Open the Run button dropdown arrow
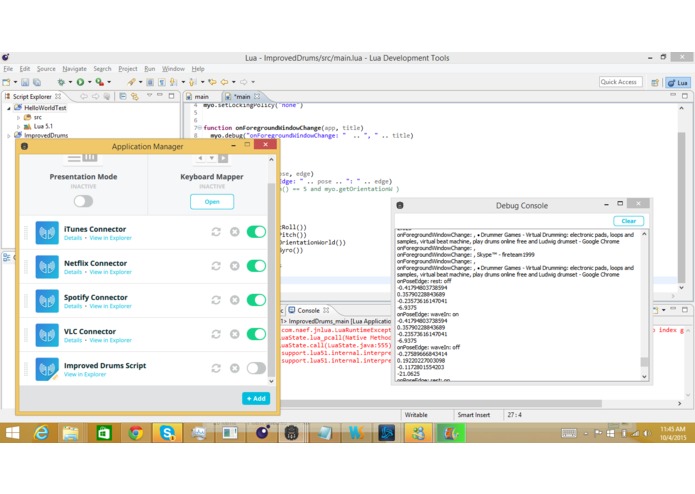 [x=90, y=82]
